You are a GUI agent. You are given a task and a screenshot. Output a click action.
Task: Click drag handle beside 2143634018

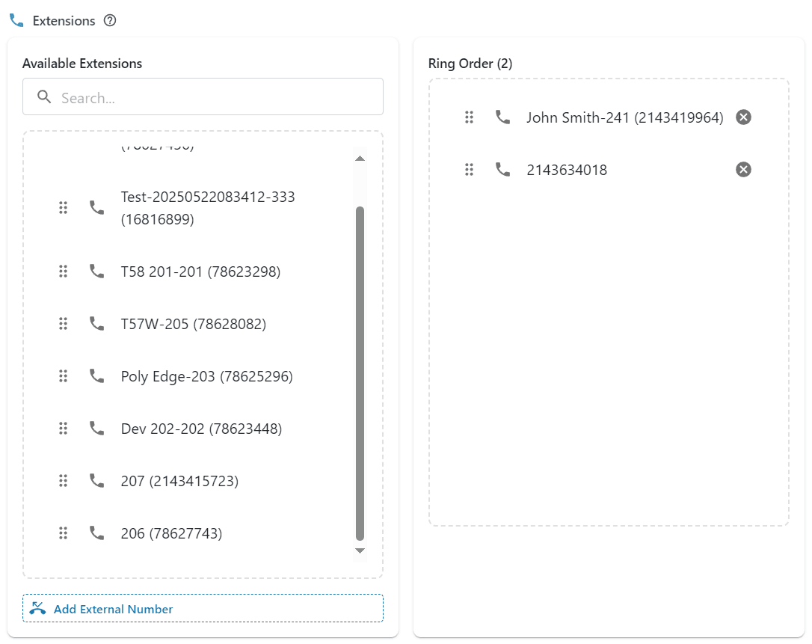(x=469, y=170)
